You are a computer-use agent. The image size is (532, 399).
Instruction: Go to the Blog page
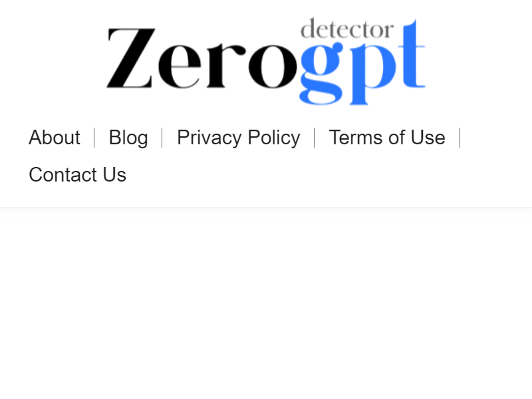128,138
